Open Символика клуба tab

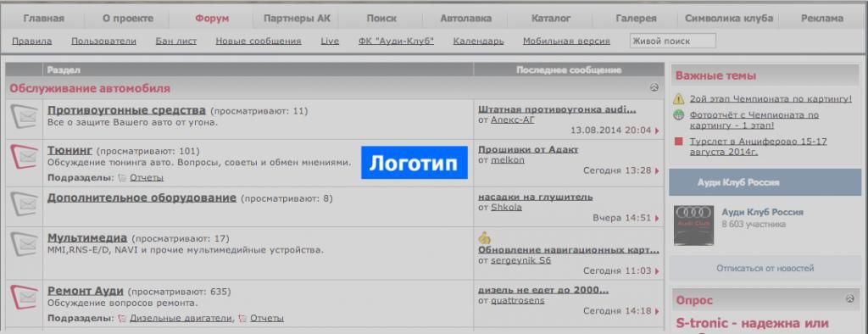click(x=728, y=19)
